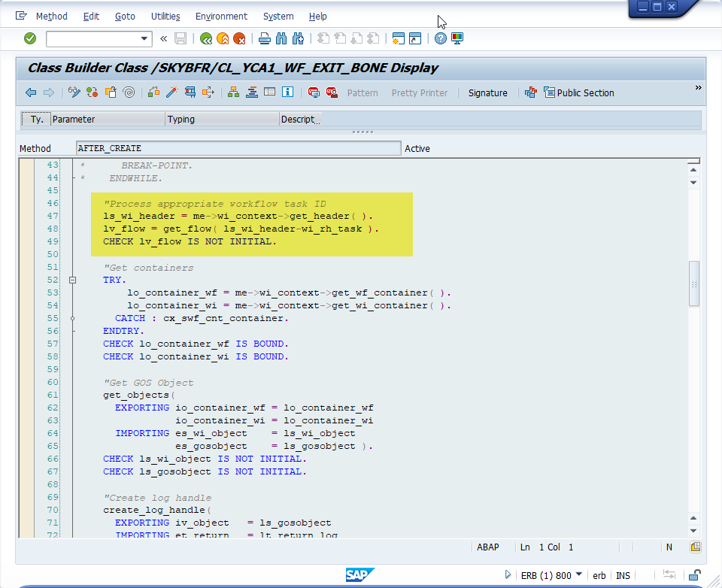Click the orange Exit icon
This screenshot has width=722, height=588.
(x=223, y=38)
